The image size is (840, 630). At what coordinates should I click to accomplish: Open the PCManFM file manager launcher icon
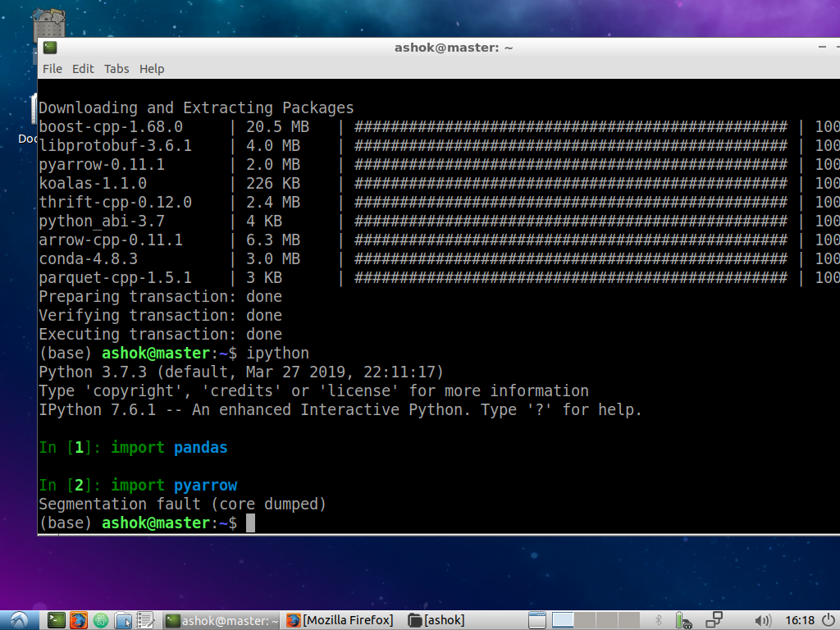(125, 619)
